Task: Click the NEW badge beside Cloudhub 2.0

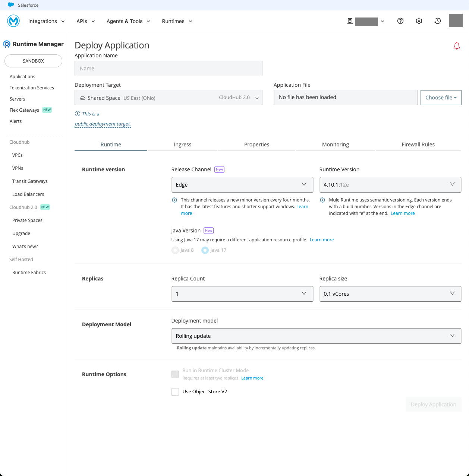Action: point(45,207)
